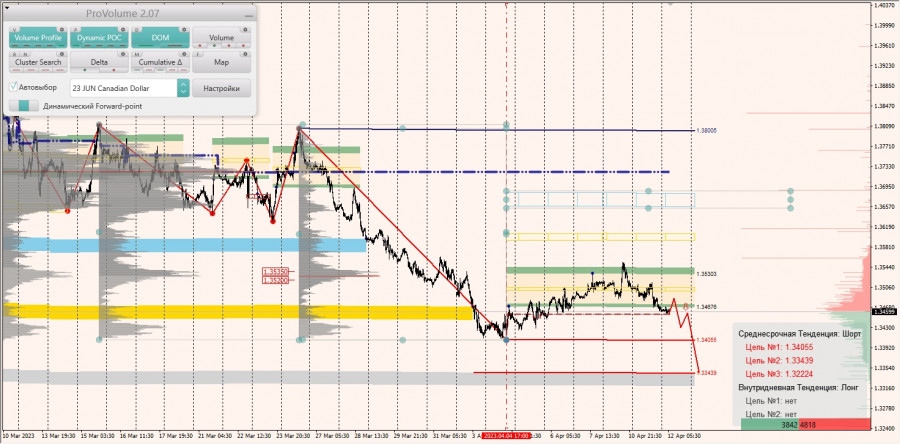Click the 1.35200 price label box
900x444 pixels.
click(275, 280)
